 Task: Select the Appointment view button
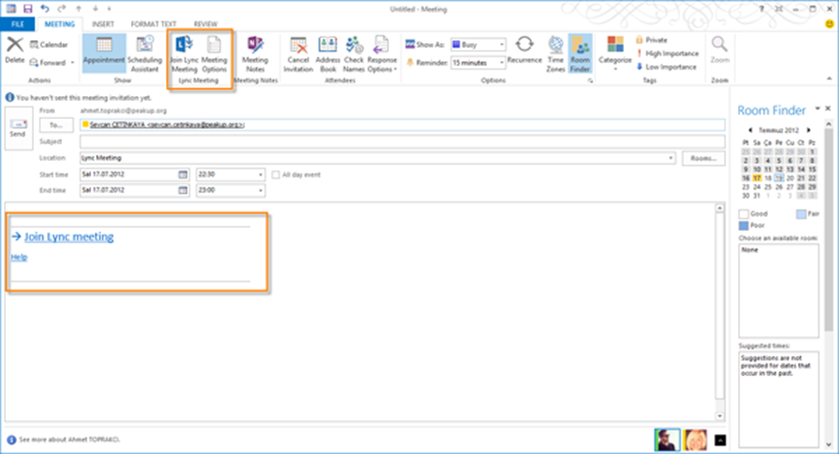(x=104, y=54)
